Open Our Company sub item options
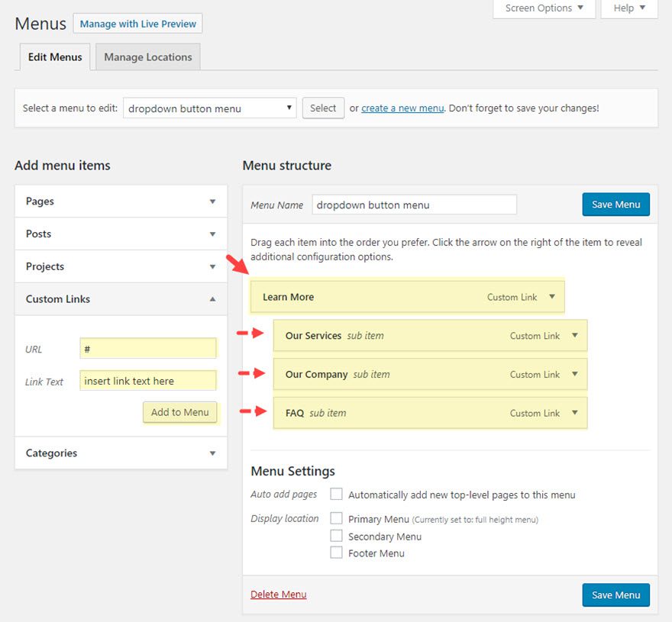The height and width of the screenshot is (622, 672). [x=574, y=374]
